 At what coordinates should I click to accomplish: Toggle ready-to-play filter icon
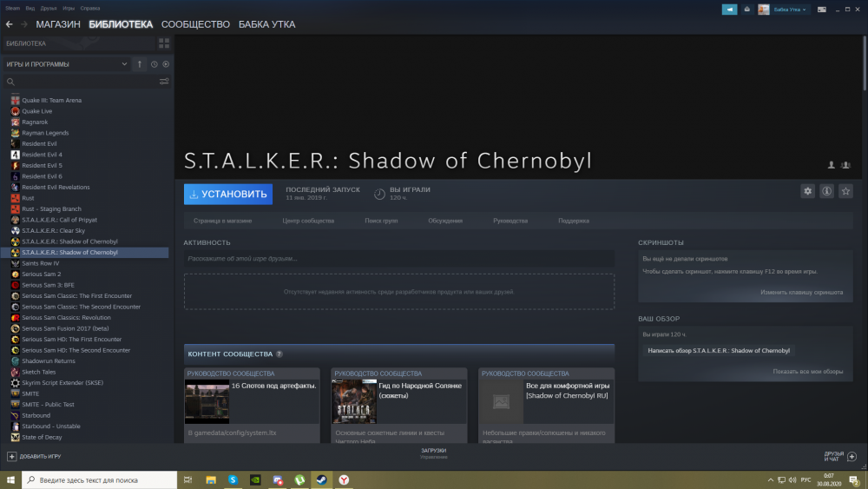[166, 64]
